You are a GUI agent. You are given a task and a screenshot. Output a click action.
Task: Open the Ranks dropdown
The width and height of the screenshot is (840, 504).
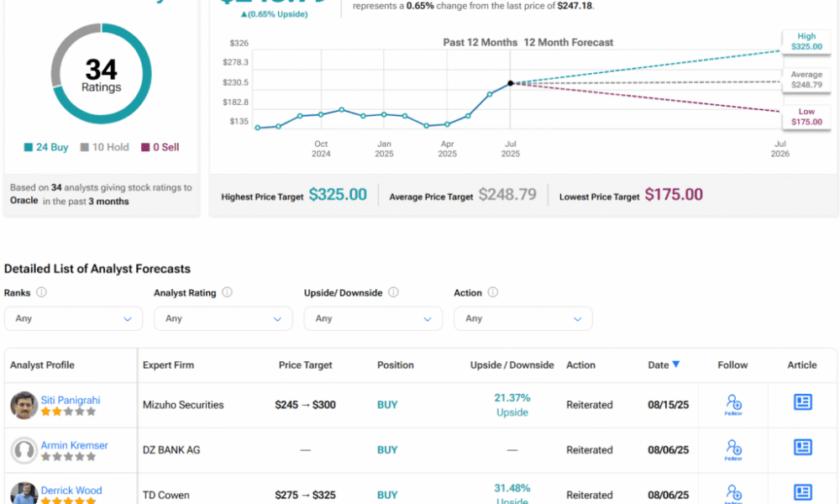tap(73, 318)
